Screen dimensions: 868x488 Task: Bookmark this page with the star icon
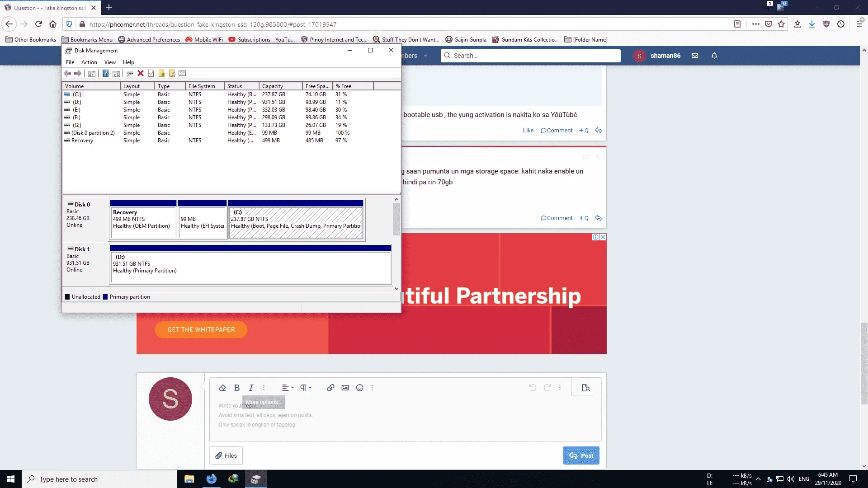781,24
